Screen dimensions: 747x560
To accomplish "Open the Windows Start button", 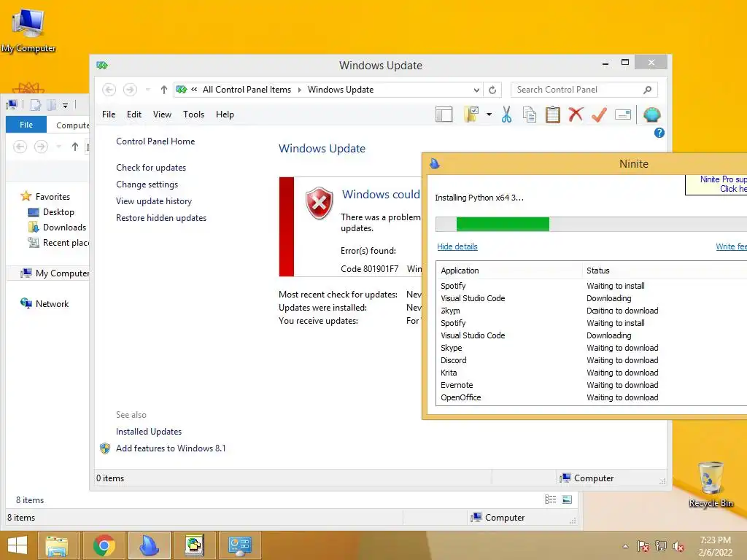I will 18,545.
